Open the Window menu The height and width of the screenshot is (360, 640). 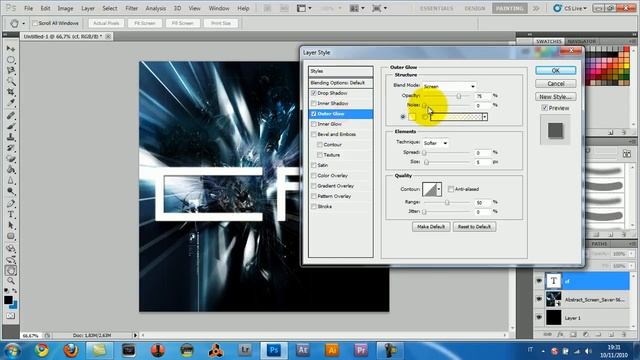(219, 8)
